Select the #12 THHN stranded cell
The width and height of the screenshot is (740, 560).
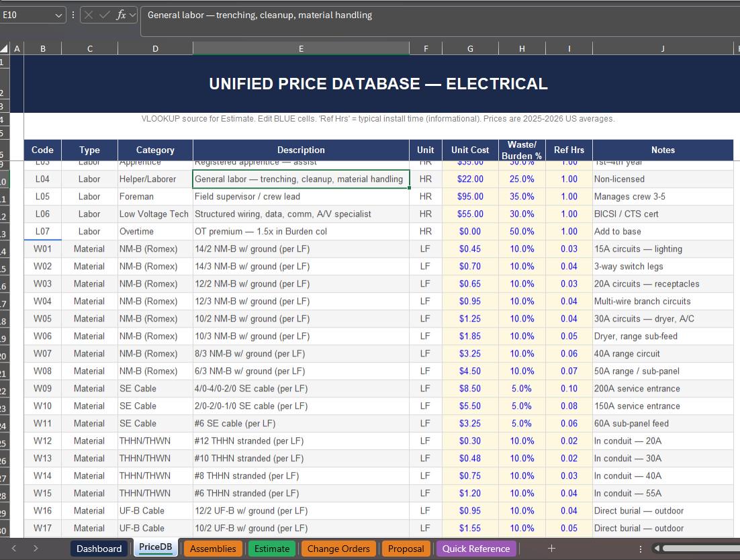click(x=301, y=440)
